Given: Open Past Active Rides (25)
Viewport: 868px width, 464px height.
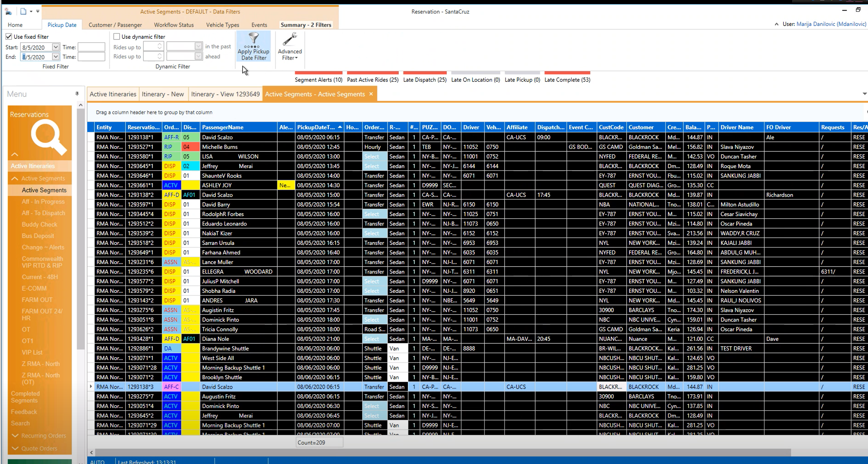Looking at the screenshot, I should click(x=372, y=80).
